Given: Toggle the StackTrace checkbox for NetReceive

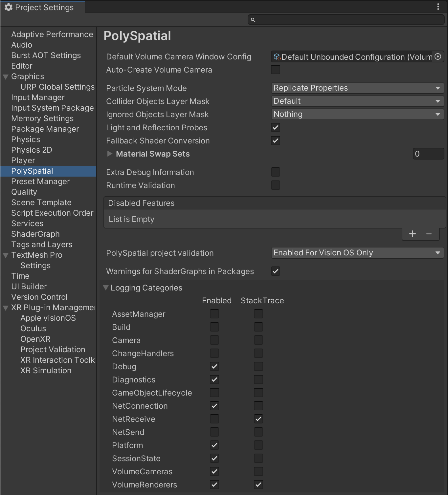Looking at the screenshot, I should (258, 419).
